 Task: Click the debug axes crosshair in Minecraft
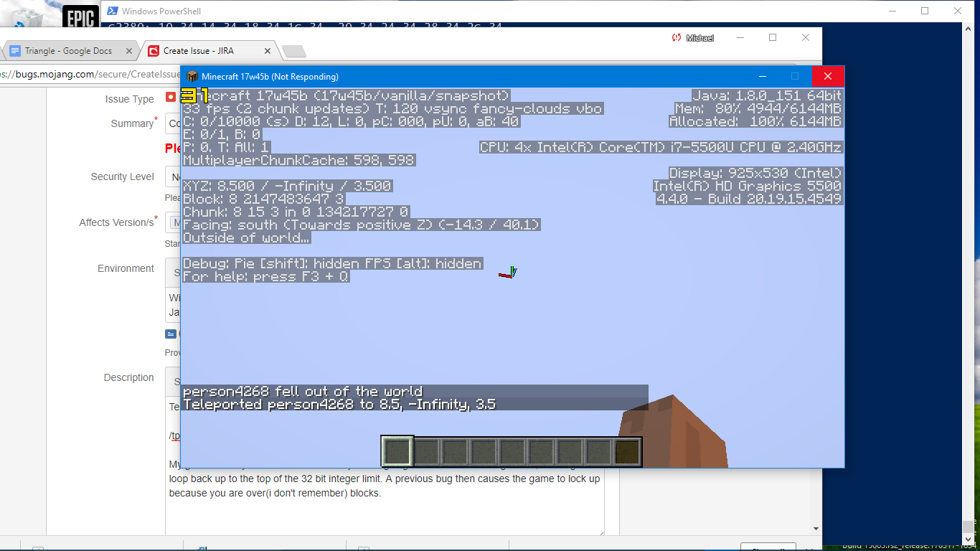(508, 273)
